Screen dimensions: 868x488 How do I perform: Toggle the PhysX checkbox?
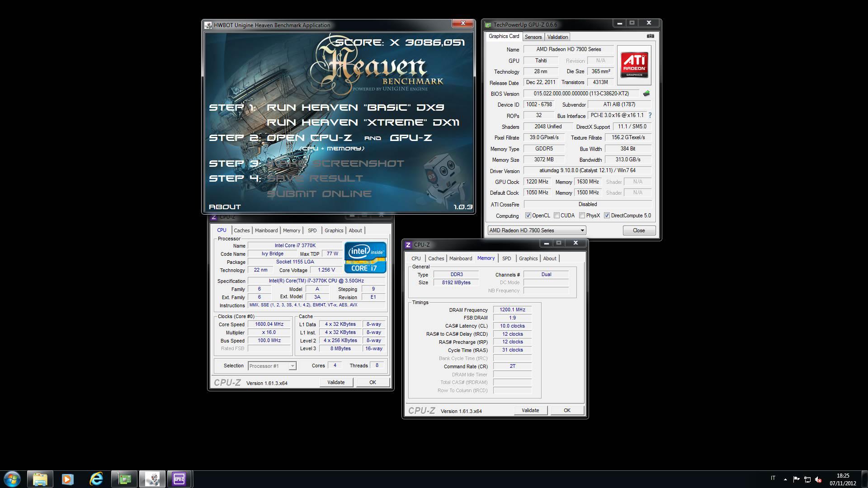(x=582, y=216)
